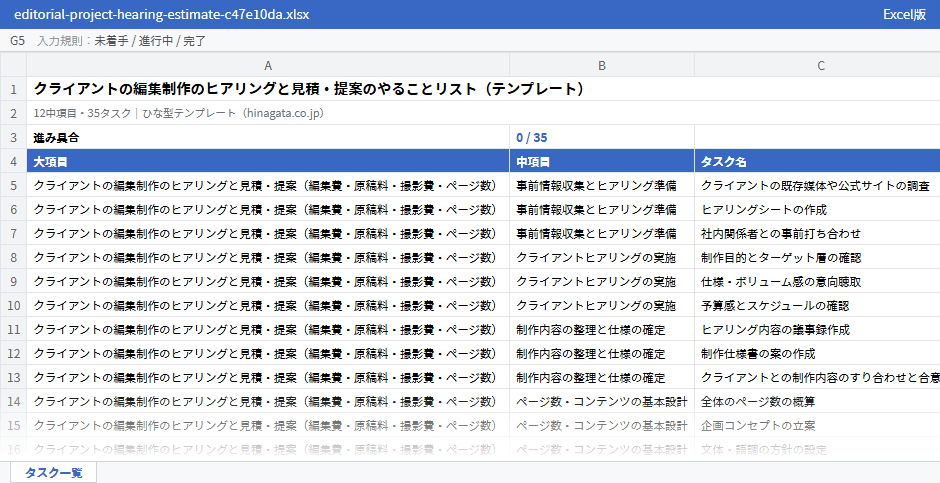
Task: Select cell 制作仕様書の案の作成
Action: tap(817, 353)
